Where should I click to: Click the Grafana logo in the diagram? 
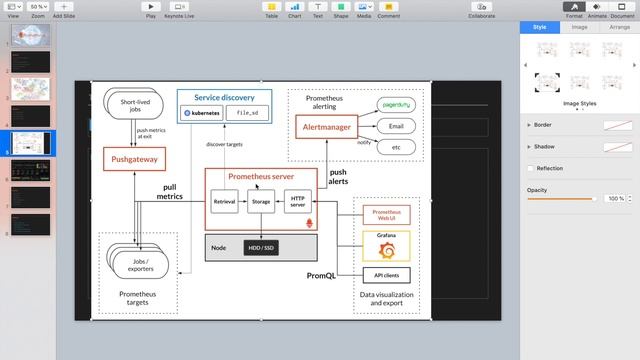click(387, 250)
